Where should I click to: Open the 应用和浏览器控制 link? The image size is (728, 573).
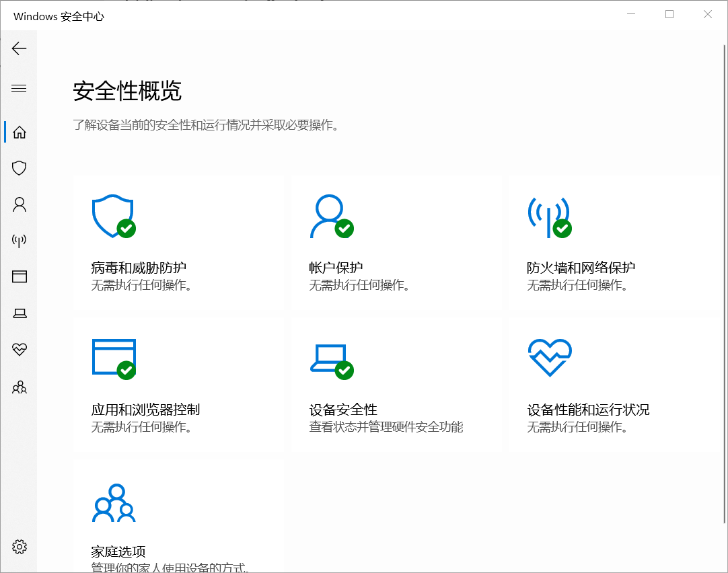145,410
